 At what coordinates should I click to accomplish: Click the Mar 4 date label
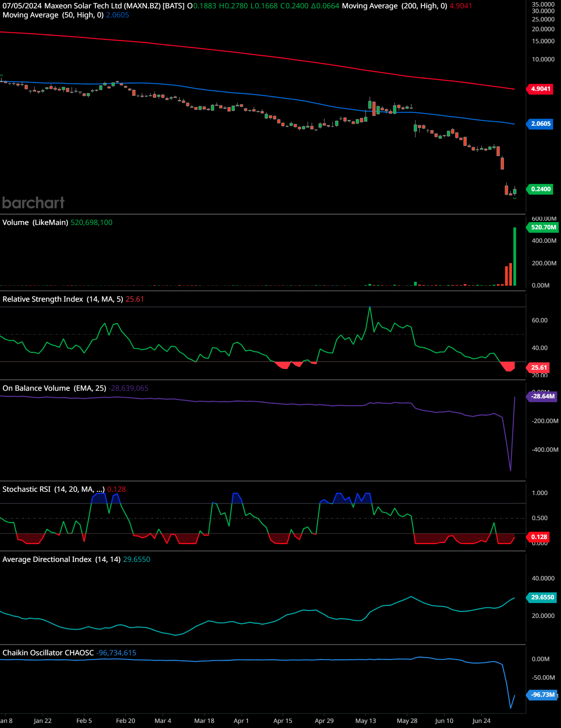pyautogui.click(x=163, y=721)
